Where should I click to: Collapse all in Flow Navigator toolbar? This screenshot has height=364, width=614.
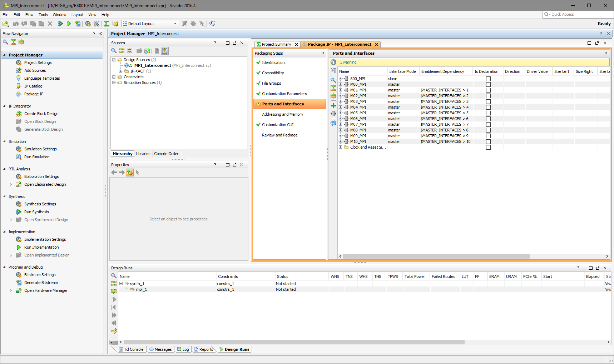pos(13,42)
